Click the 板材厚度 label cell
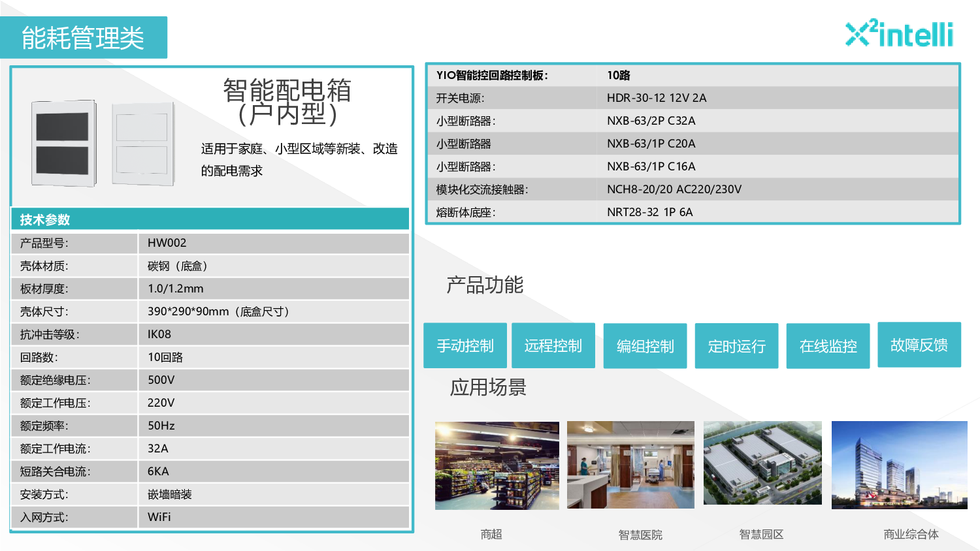This screenshot has width=980, height=551. [74, 289]
